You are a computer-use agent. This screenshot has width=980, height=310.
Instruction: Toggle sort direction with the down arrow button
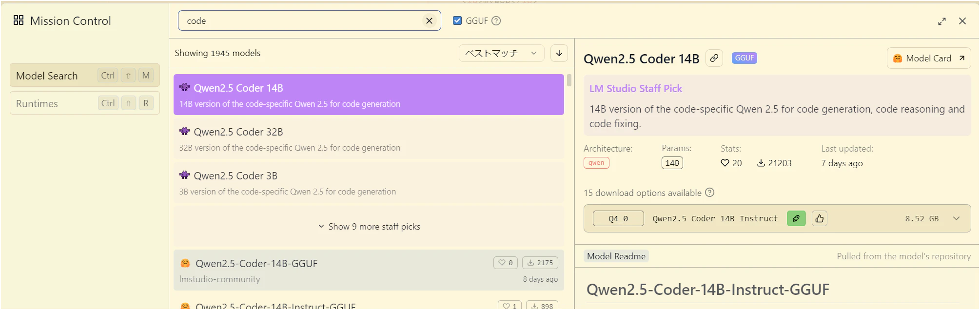[559, 53]
